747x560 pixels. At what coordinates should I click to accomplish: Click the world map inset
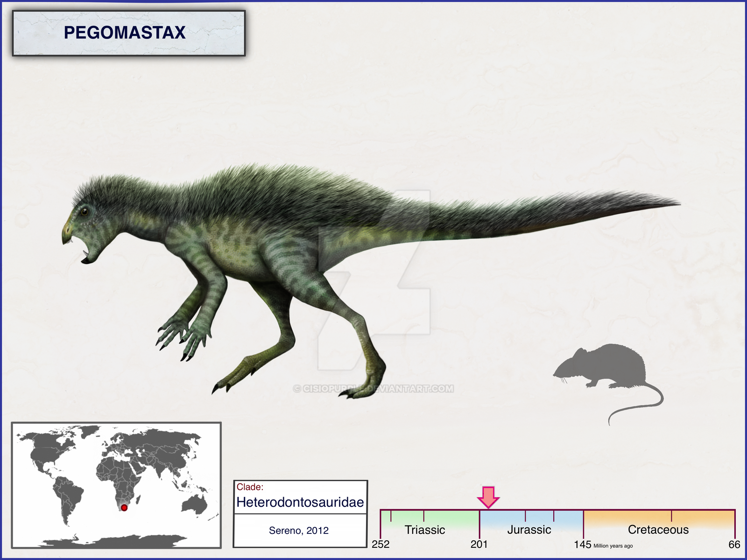point(116,485)
